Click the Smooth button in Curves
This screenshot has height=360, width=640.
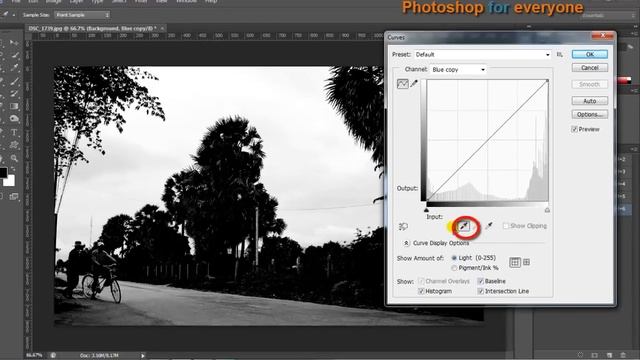[x=589, y=84]
